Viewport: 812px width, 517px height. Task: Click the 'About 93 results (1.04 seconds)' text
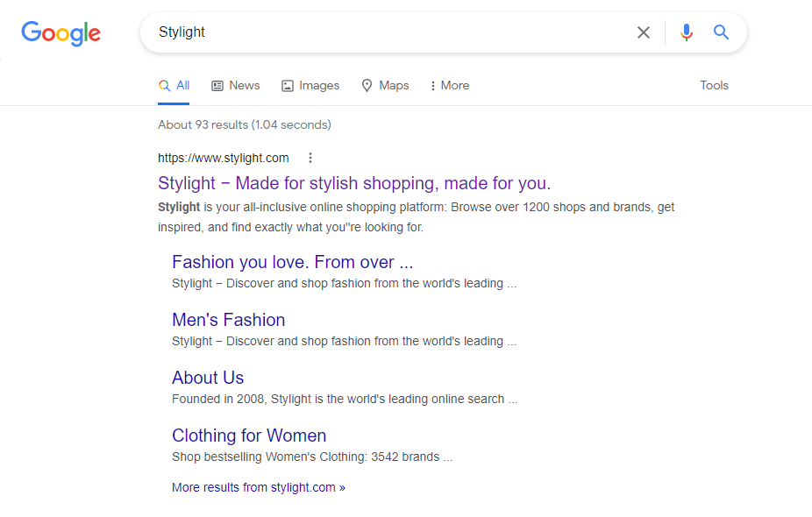[x=245, y=124]
